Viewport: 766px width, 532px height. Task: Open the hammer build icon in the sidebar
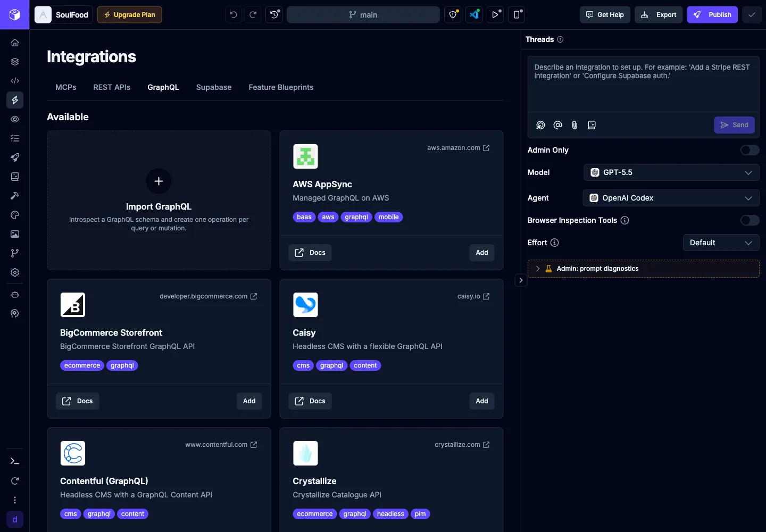coord(15,196)
